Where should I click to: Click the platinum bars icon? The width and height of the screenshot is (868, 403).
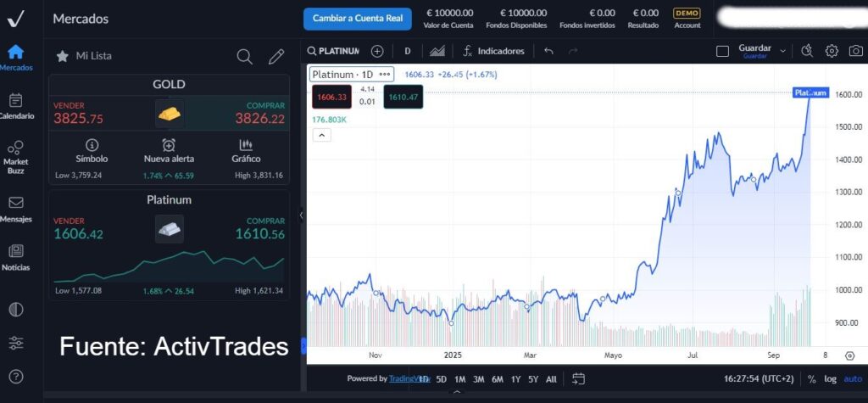point(169,229)
